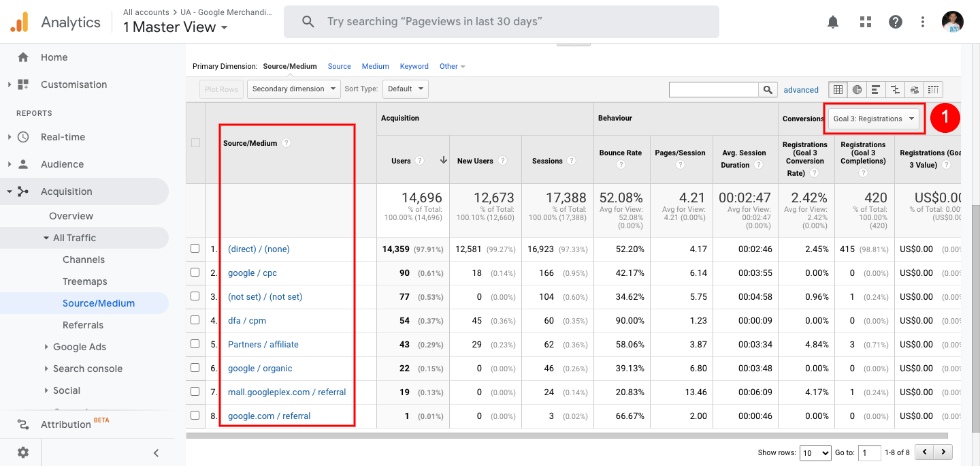Expand the Google Ads section in sidebar

click(x=80, y=347)
